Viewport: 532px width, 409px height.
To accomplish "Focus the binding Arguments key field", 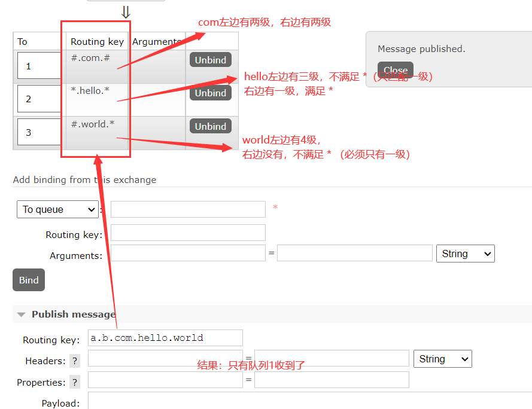I will pos(188,253).
